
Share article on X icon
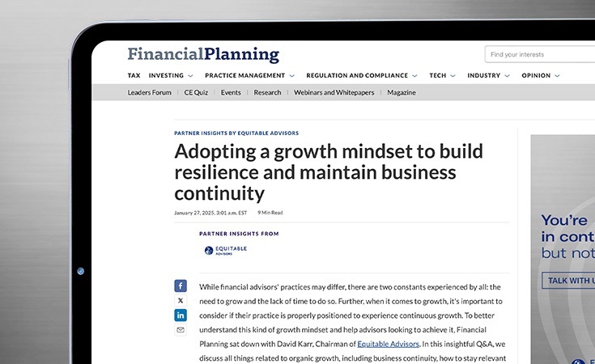click(181, 300)
